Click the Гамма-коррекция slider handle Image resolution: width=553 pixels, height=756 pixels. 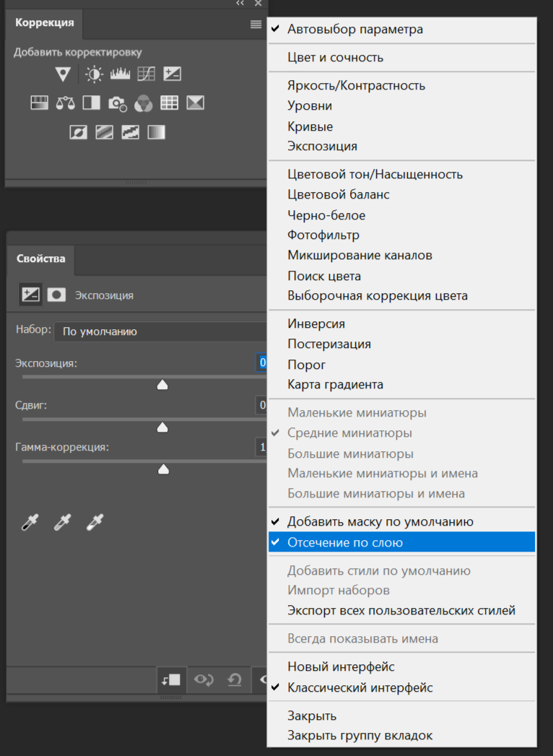[163, 469]
